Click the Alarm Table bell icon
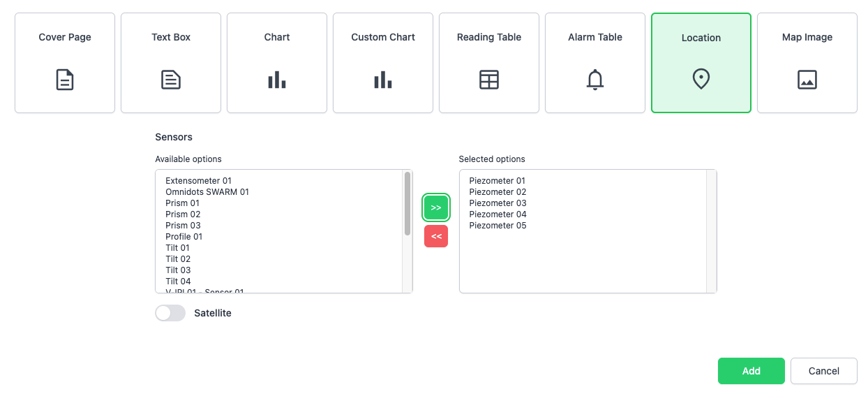Viewport: 868px width, 394px height. pos(595,80)
